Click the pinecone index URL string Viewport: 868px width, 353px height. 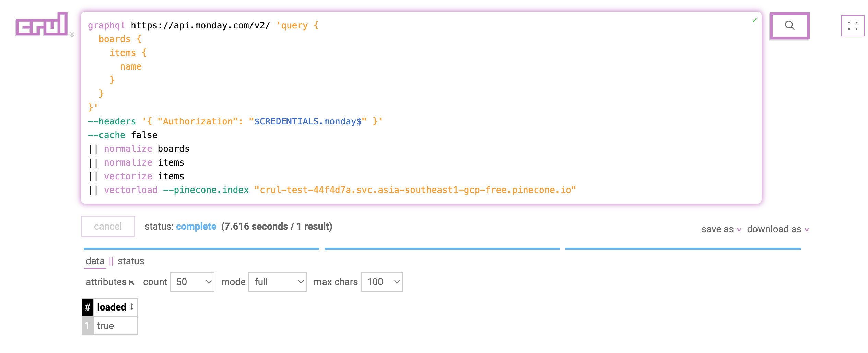(415, 190)
